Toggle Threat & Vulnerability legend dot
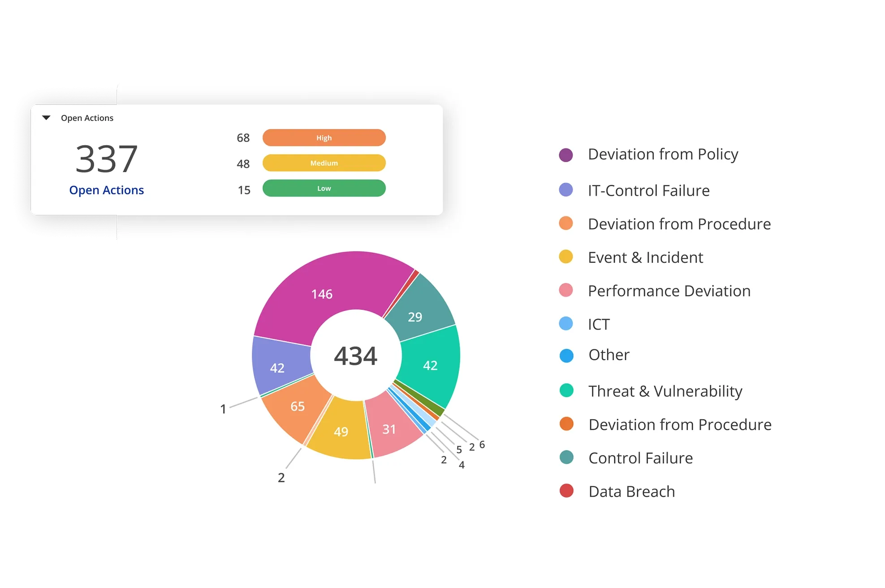Screen dimensions: 885x588 [x=566, y=391]
